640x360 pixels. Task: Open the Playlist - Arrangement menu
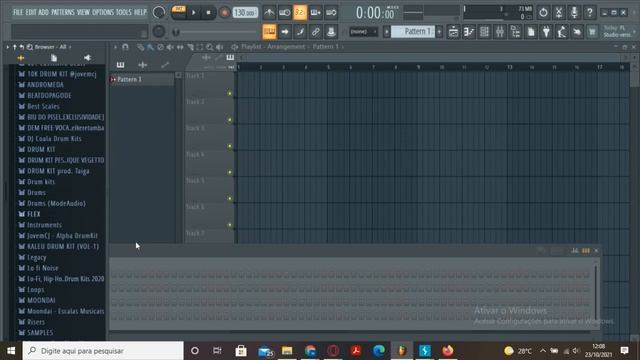pyautogui.click(x=273, y=47)
